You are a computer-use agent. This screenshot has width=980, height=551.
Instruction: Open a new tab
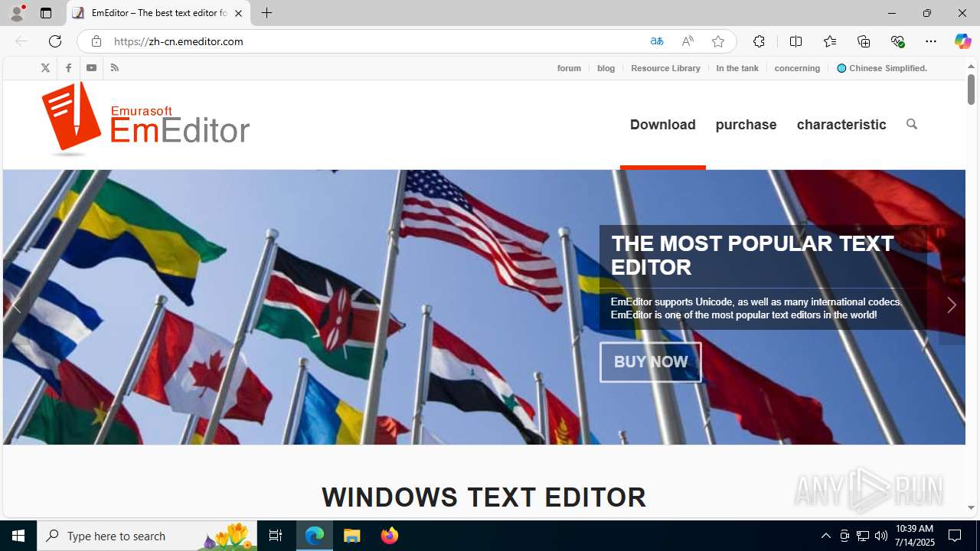pos(266,13)
